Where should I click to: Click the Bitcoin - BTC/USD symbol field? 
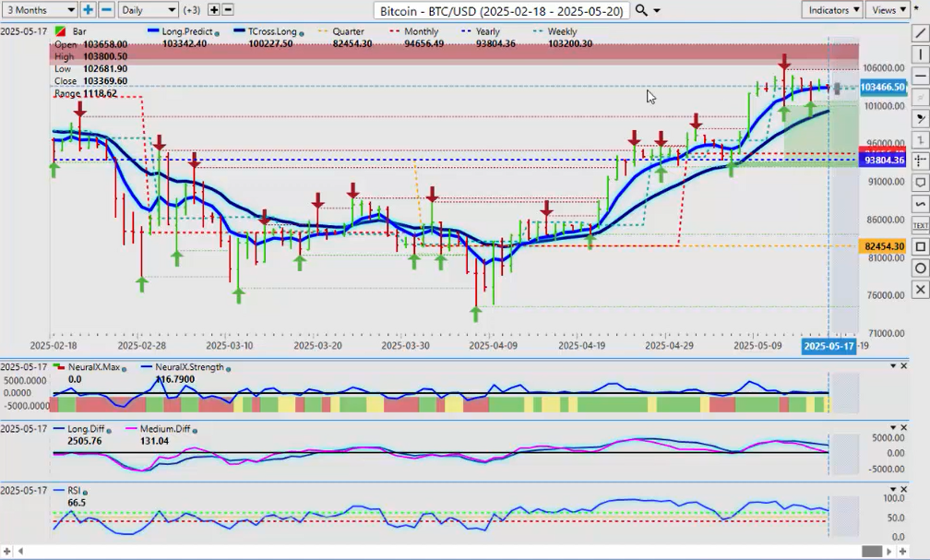tap(502, 11)
